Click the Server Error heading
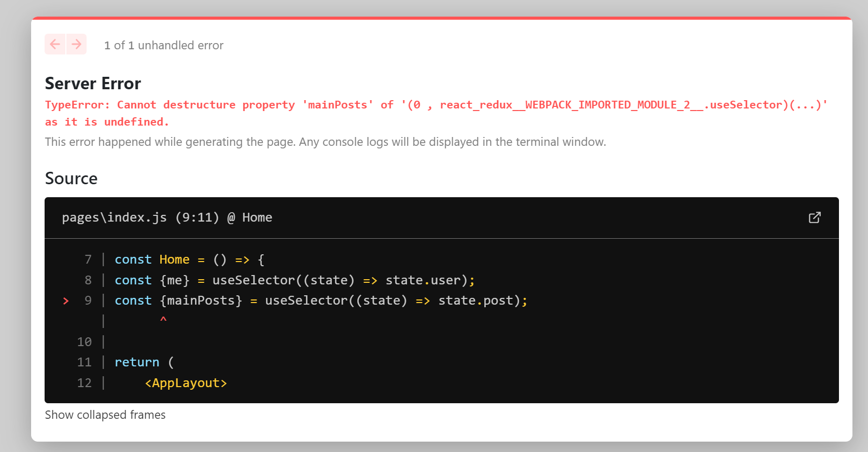The width and height of the screenshot is (868, 452). click(93, 84)
